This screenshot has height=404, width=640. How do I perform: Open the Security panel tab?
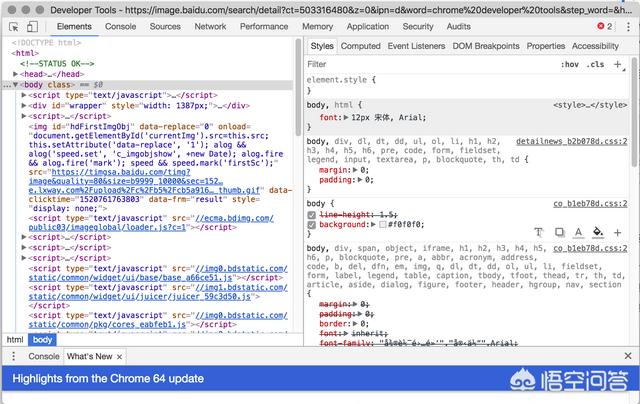418,27
